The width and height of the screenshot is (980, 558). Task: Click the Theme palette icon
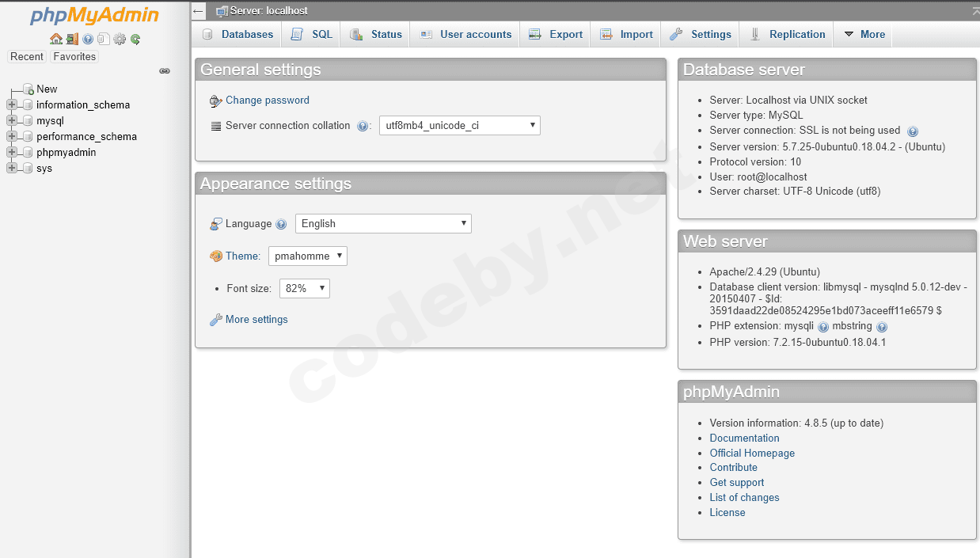coord(216,256)
